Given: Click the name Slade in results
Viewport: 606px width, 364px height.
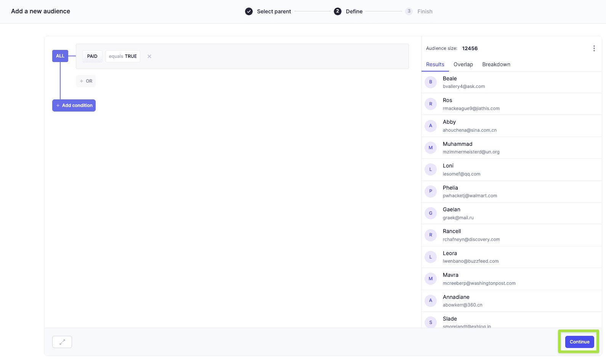Looking at the screenshot, I should click(450, 319).
